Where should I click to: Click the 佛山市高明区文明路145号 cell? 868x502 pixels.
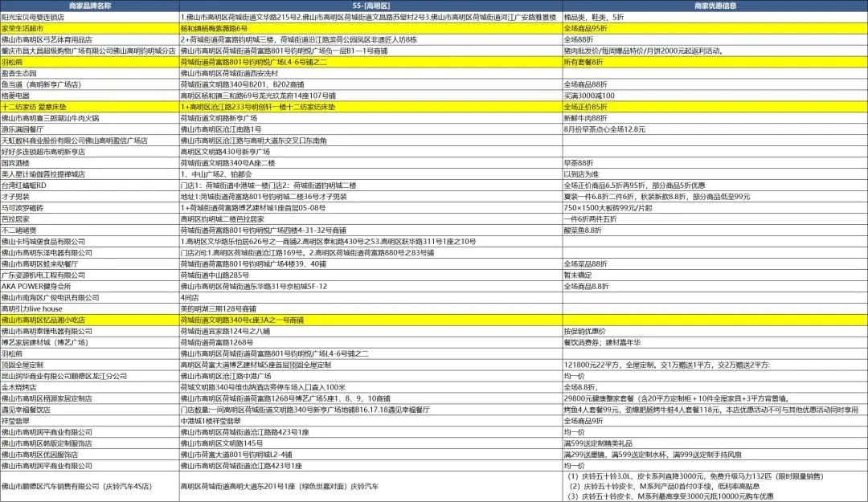tap(371, 443)
